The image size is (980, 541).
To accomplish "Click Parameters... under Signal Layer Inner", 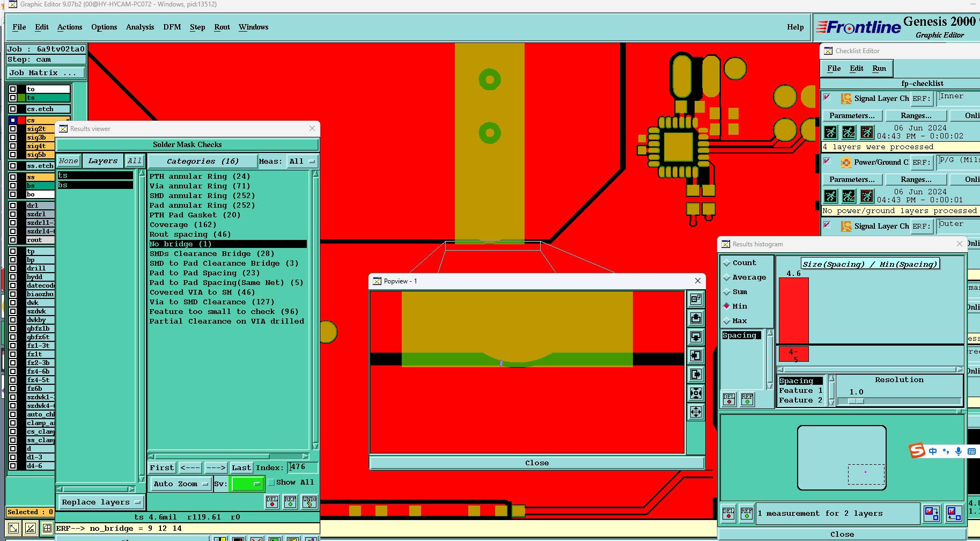I will (852, 116).
